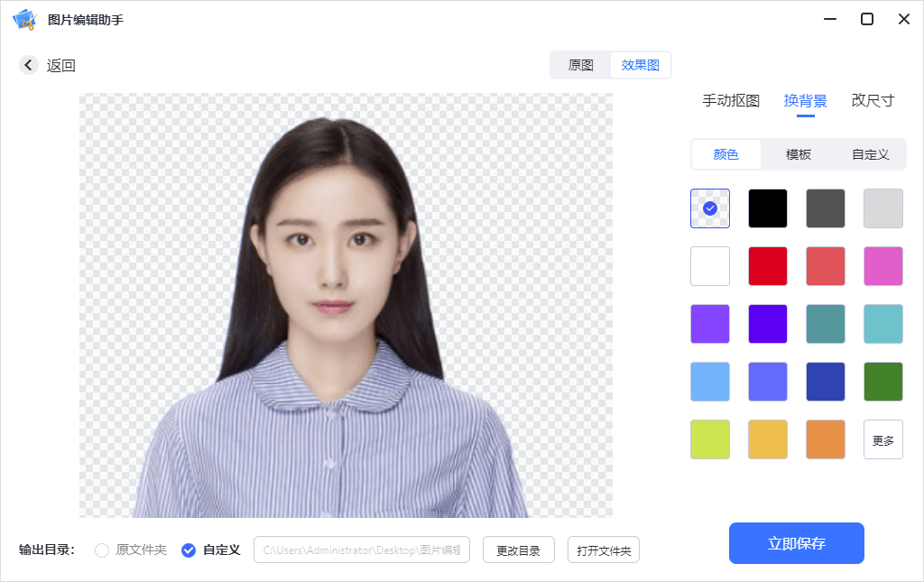Viewport: 924px width, 582px height.
Task: Select the 原文件夹 radio option
Action: [102, 550]
